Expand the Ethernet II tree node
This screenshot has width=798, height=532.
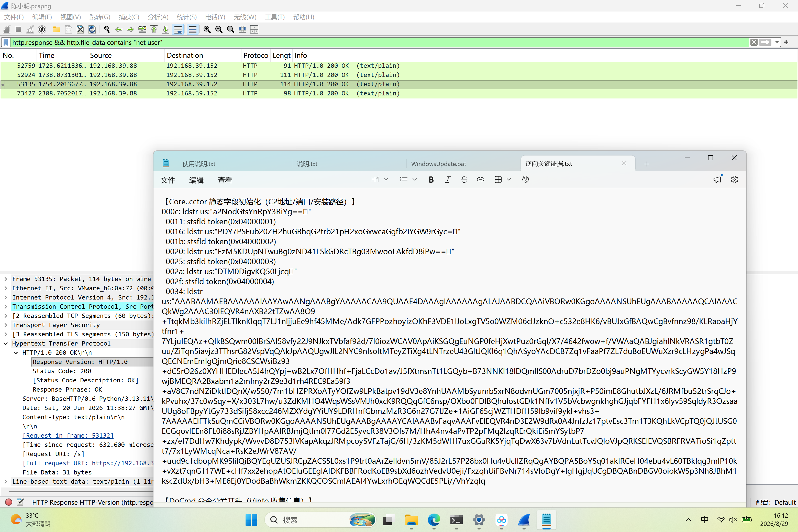coord(6,288)
